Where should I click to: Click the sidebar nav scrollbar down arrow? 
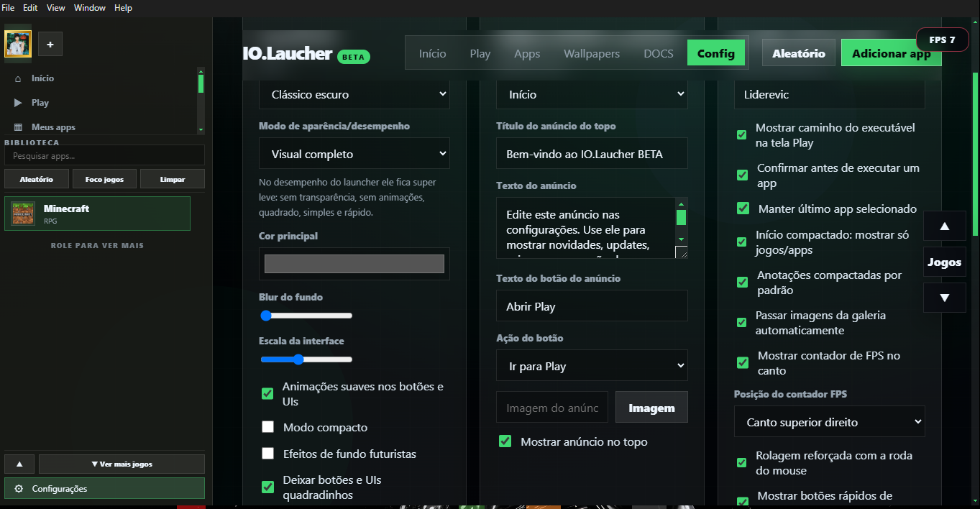pyautogui.click(x=201, y=129)
